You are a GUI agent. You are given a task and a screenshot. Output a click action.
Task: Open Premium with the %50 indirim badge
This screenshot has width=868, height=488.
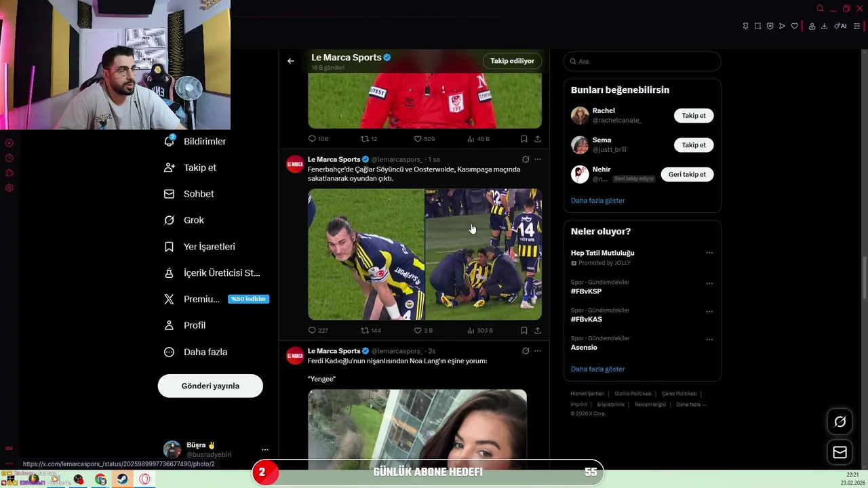point(216,299)
